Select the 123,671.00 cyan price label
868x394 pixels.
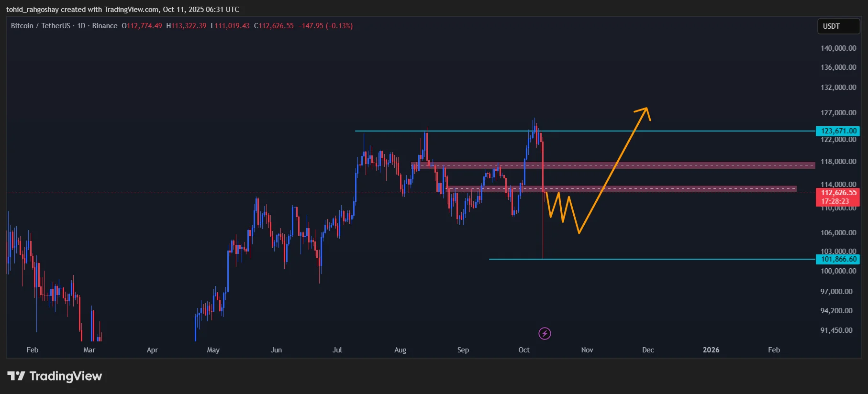click(838, 131)
